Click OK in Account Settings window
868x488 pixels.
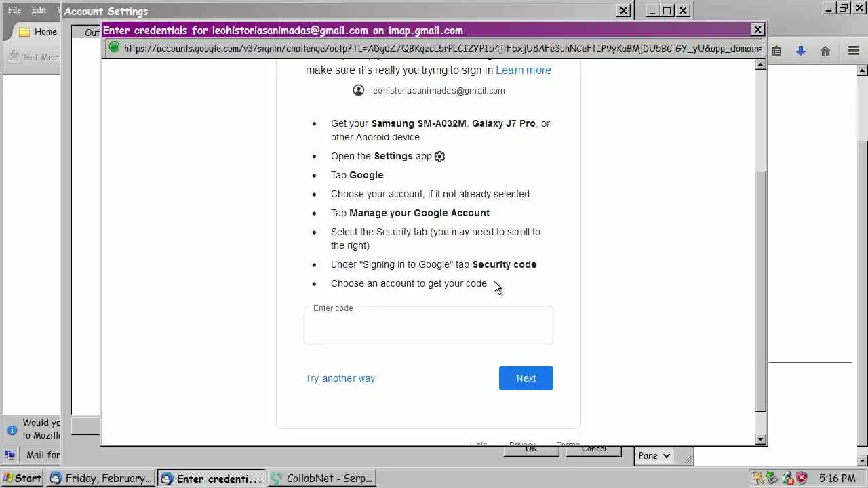point(531,449)
